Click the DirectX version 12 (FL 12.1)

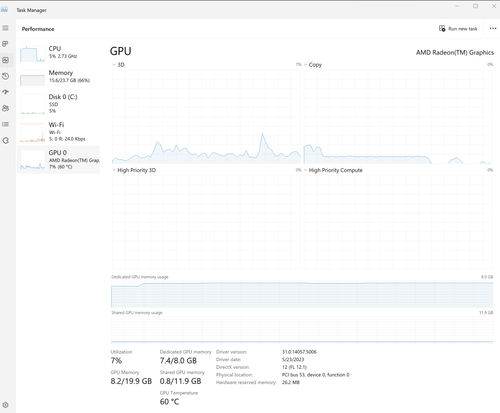point(294,367)
